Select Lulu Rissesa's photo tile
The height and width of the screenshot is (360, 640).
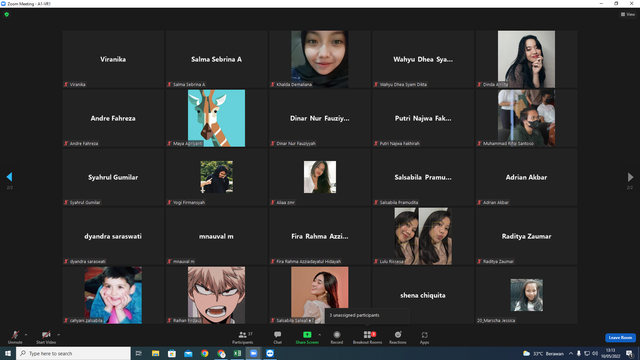coord(423,236)
